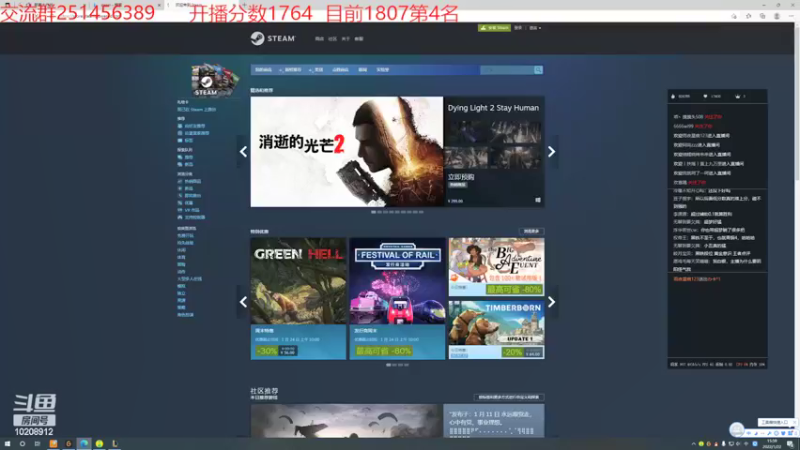Click the heart icon in stream chat overlay

click(706, 96)
